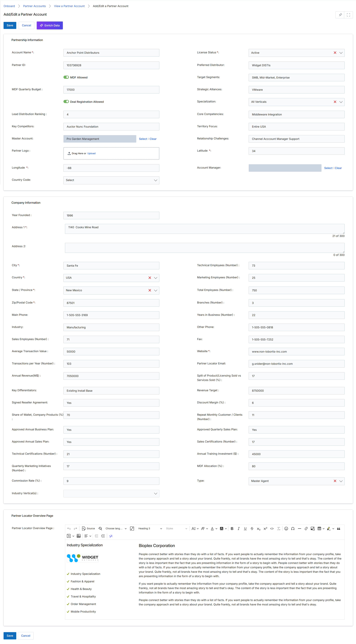Insert a link in the editor
The width and height of the screenshot is (356, 644).
tap(306, 528)
